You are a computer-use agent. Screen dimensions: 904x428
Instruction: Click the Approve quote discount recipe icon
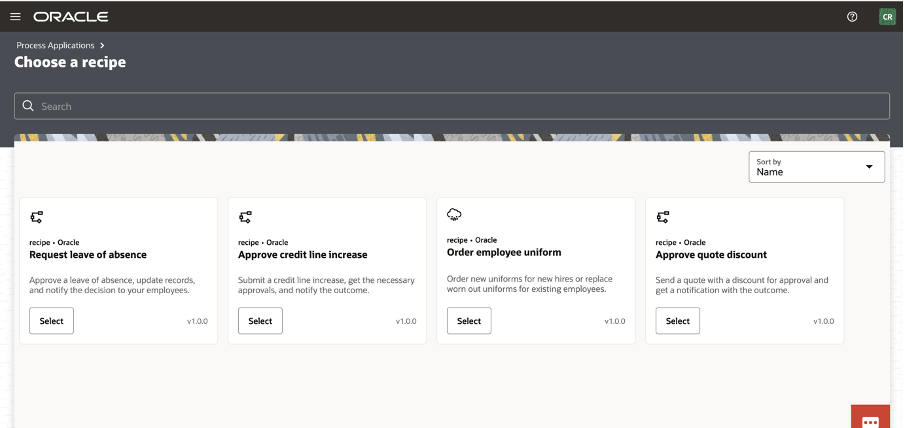click(663, 216)
